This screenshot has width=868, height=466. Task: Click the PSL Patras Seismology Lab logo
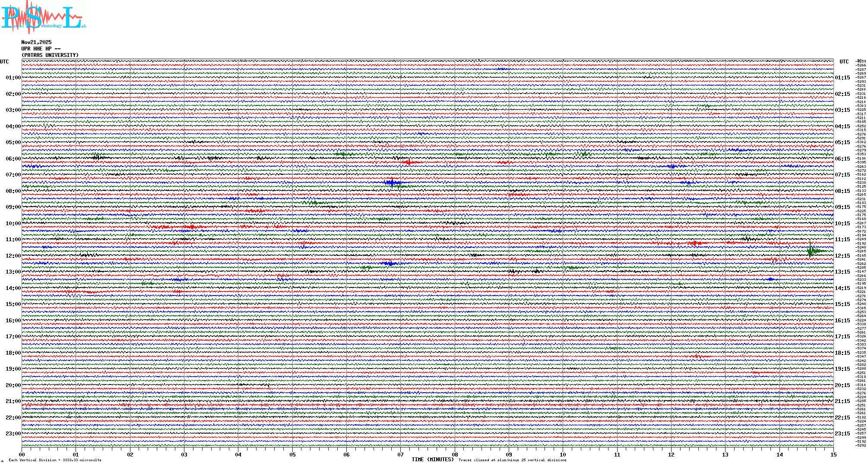tap(42, 17)
